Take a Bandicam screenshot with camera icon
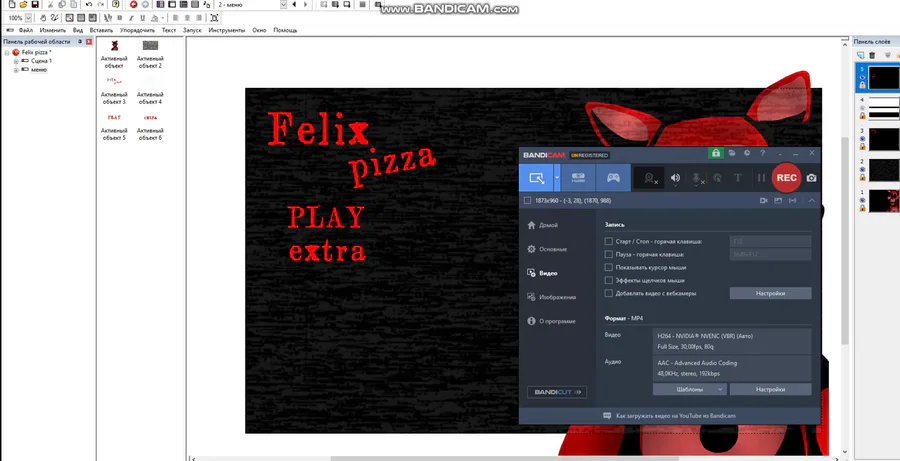The image size is (900, 461). coord(811,178)
